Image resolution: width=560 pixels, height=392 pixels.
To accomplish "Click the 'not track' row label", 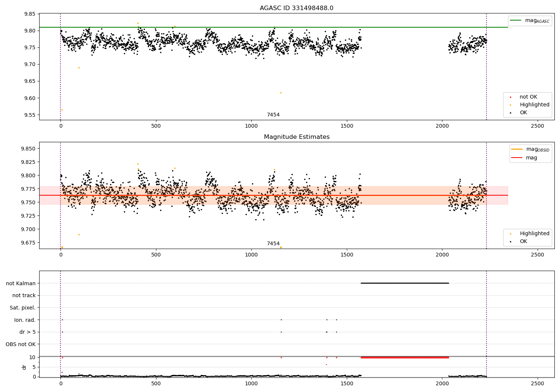I will click(24, 296).
